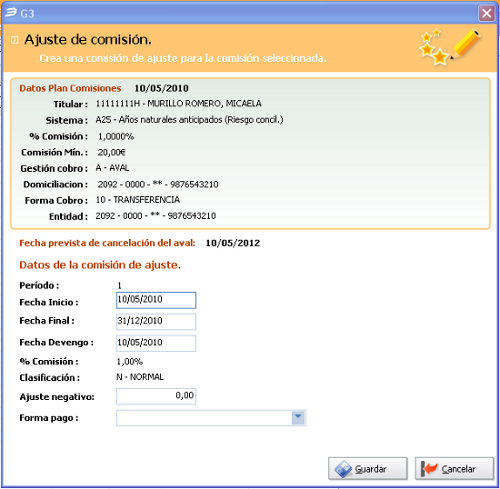Image resolution: width=500 pixels, height=489 pixels.
Task: Expand the Forma pago dropdown arrow
Action: 298,418
